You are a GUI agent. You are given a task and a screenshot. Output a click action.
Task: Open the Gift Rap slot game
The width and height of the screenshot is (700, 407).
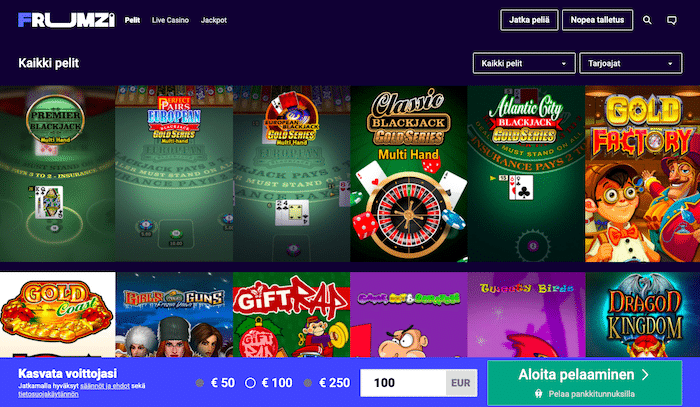292,315
